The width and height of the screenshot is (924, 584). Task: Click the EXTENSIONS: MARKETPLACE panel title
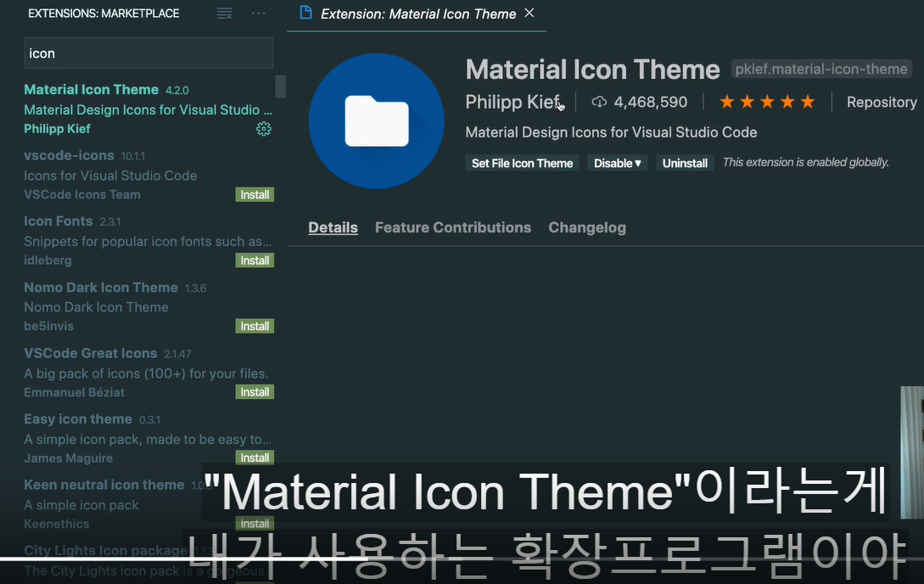click(104, 14)
